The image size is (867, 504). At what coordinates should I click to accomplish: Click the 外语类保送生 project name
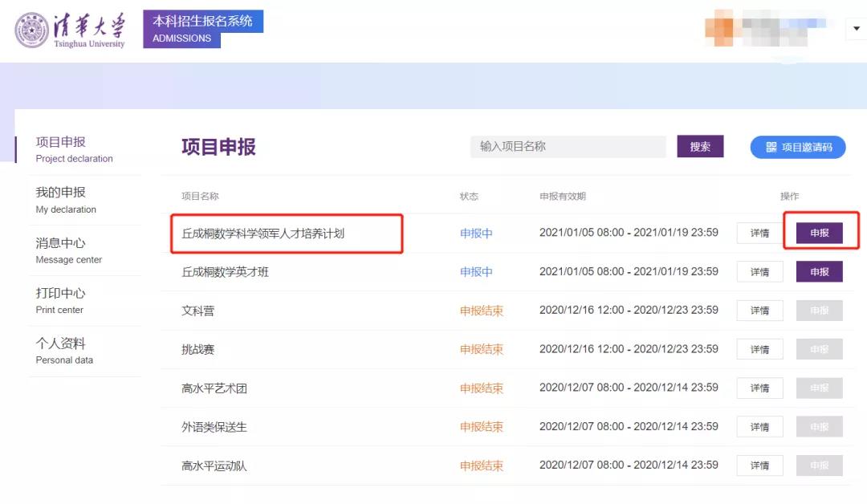click(x=214, y=427)
